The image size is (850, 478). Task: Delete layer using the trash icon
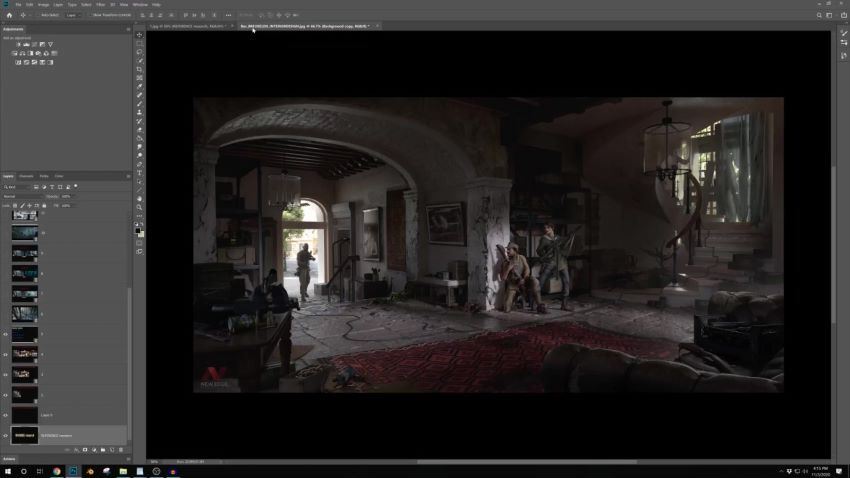[x=121, y=450]
